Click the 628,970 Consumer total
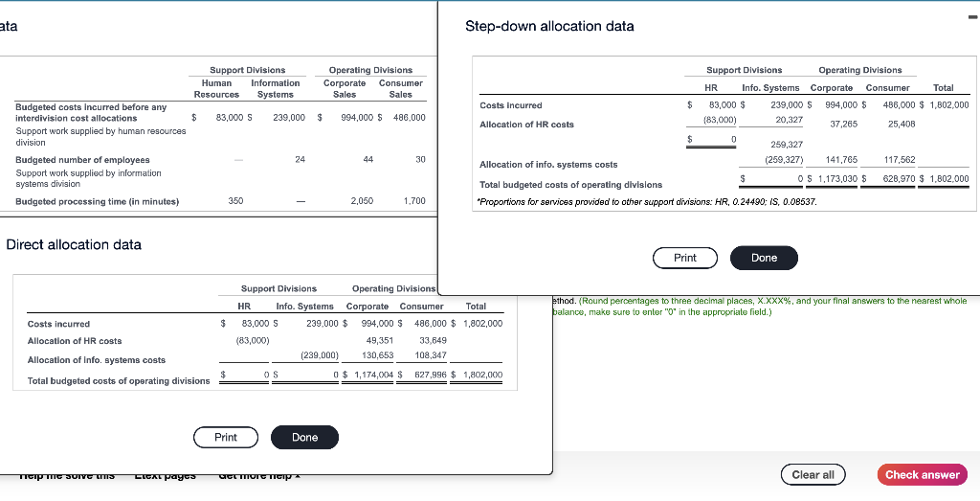980x501 pixels. 899,179
